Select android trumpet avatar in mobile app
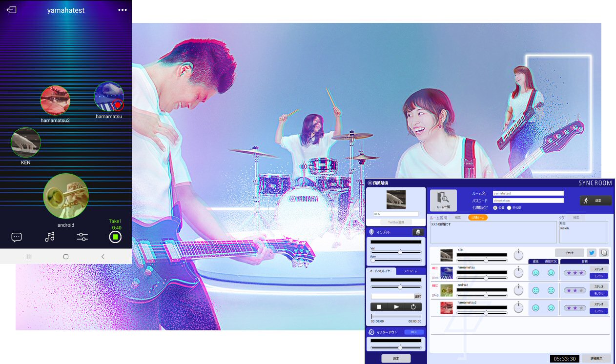 coord(66,196)
